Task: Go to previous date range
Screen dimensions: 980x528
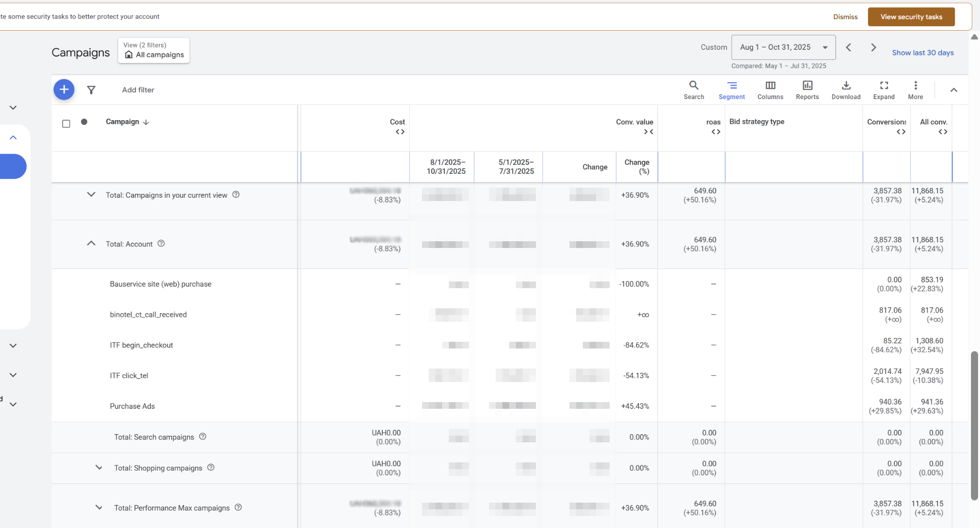Action: 848,47
